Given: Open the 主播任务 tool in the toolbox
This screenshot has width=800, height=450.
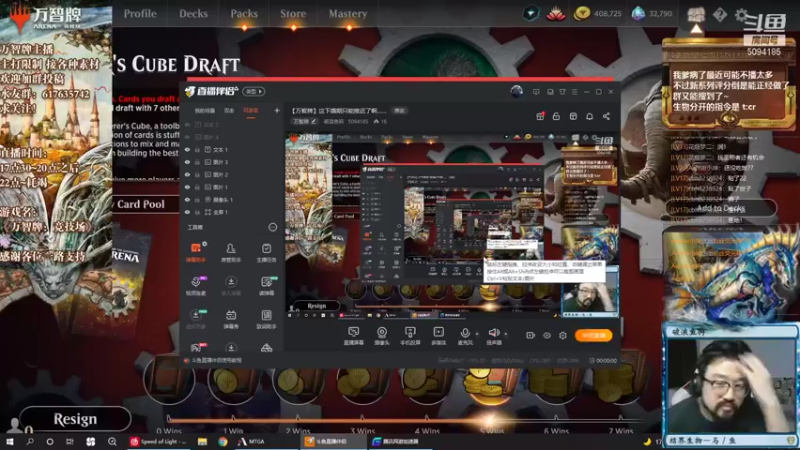Looking at the screenshot, I should 266,252.
